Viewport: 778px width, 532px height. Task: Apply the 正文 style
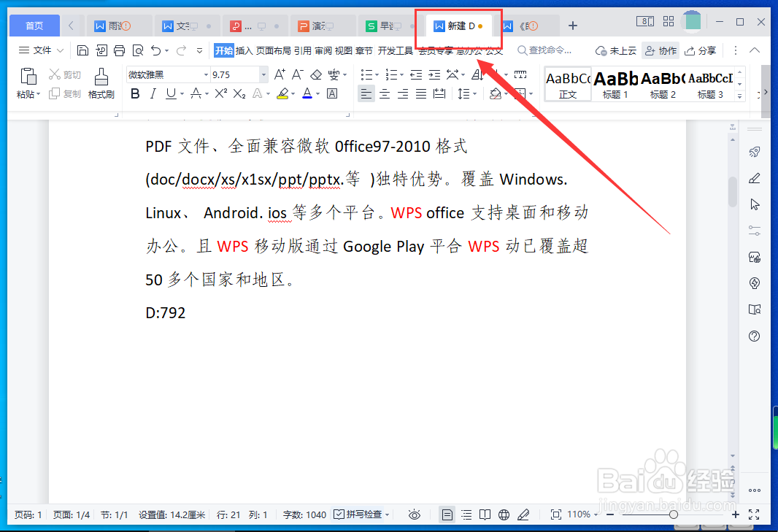click(568, 84)
